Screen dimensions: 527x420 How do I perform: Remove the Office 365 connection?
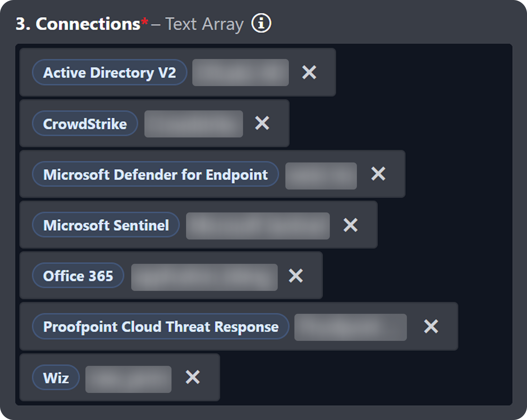296,276
